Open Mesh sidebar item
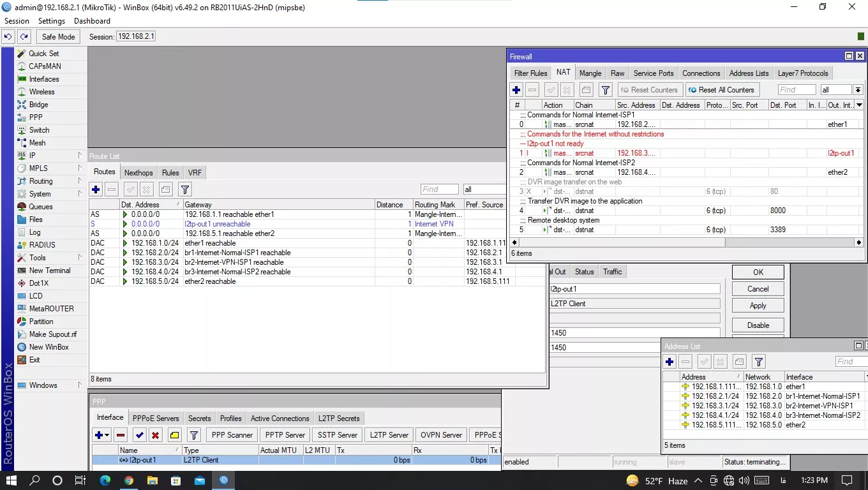 tap(37, 143)
